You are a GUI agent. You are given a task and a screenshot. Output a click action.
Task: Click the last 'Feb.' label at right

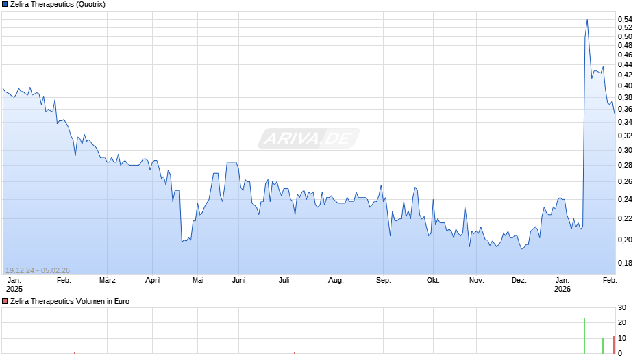(610, 281)
